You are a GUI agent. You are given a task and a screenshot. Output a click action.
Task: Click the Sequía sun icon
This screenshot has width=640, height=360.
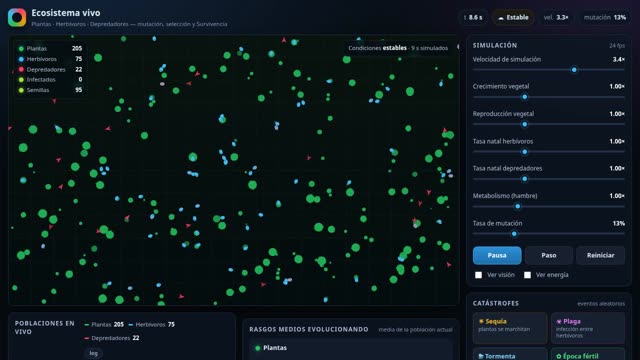(481, 321)
